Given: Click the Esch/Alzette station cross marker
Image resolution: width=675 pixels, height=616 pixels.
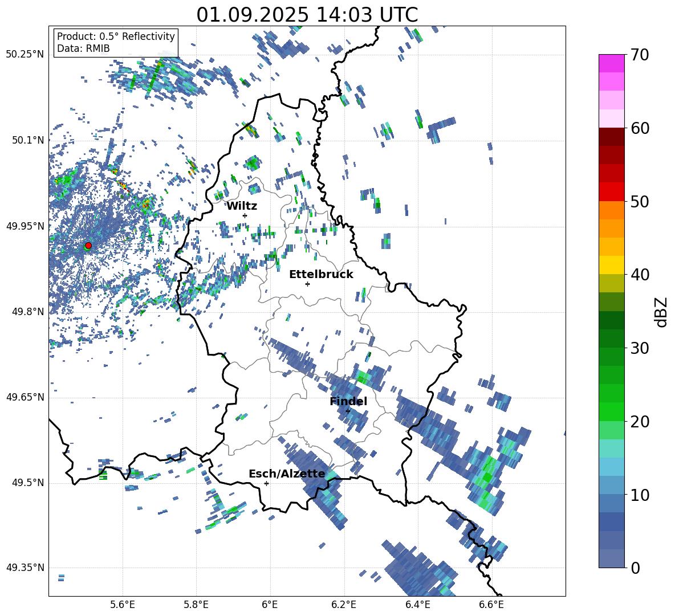Looking at the screenshot, I should pos(266,483).
